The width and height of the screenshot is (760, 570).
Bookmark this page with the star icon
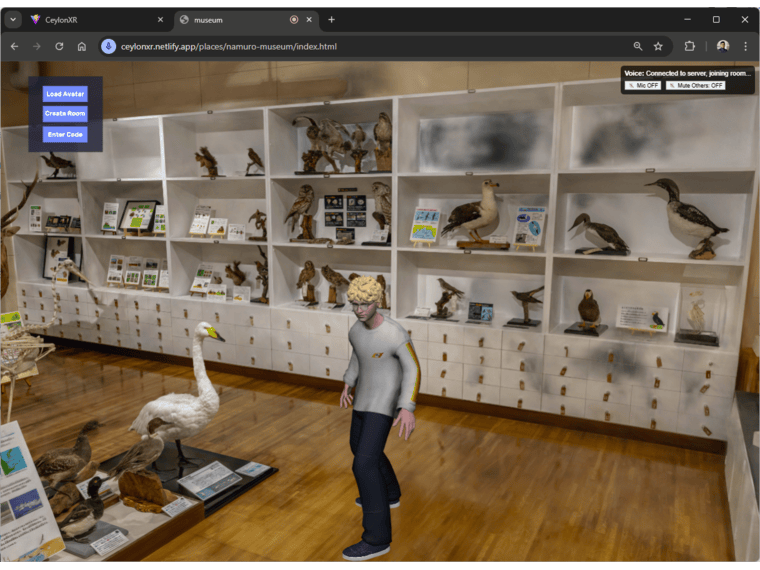tap(658, 46)
